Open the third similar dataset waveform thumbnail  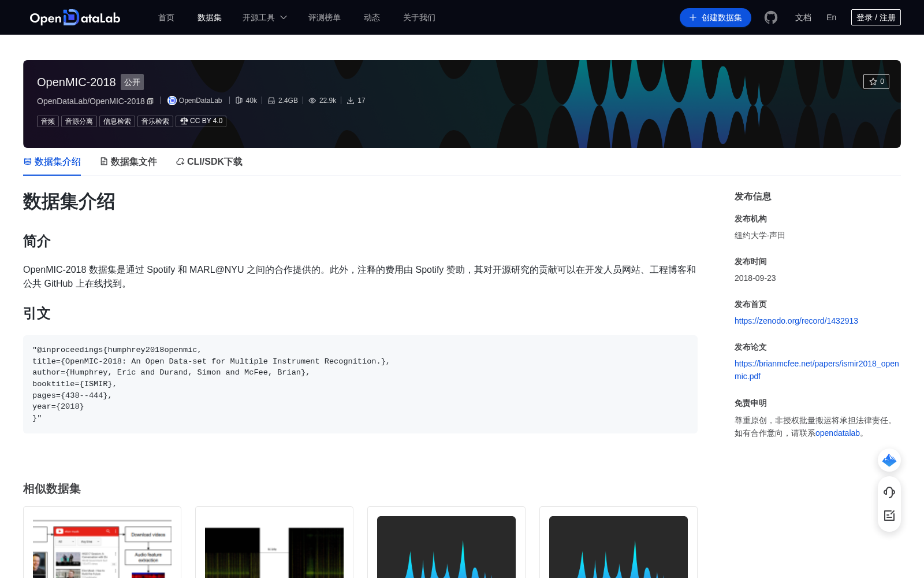[446, 547]
